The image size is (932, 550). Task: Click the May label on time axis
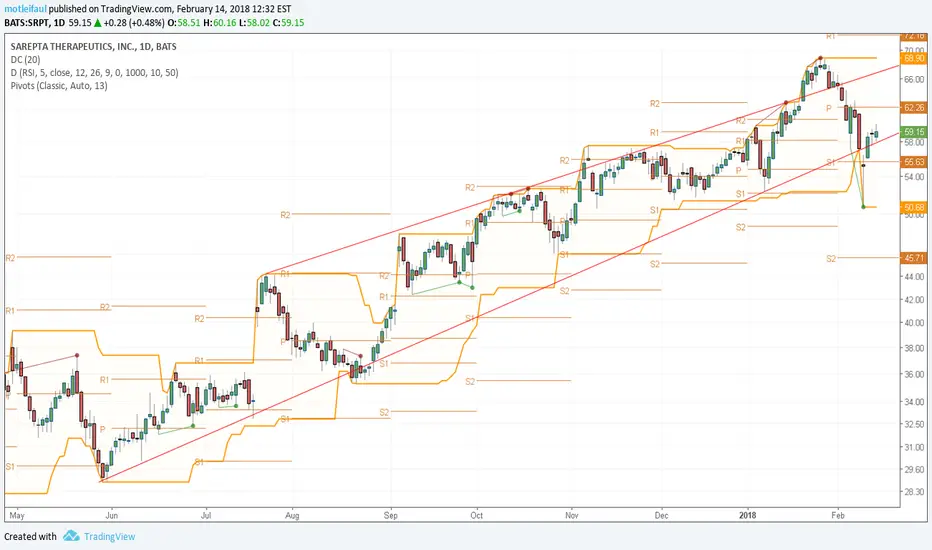17,516
